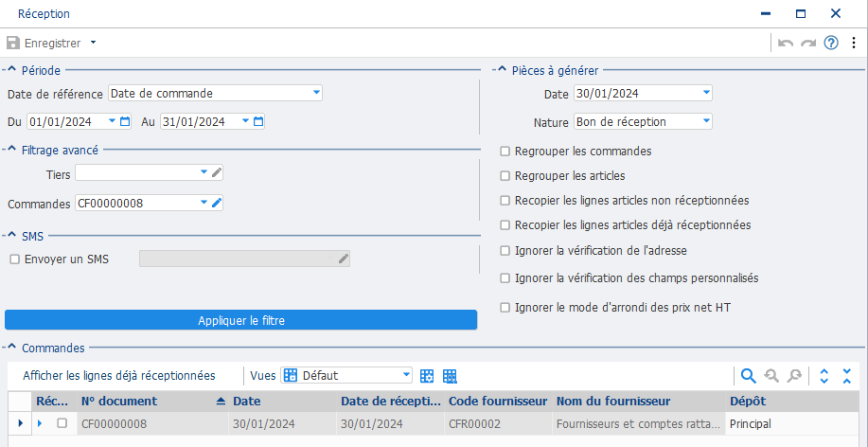This screenshot has height=447, width=868.
Task: Open the Vues Défaut dropdown
Action: coord(406,376)
